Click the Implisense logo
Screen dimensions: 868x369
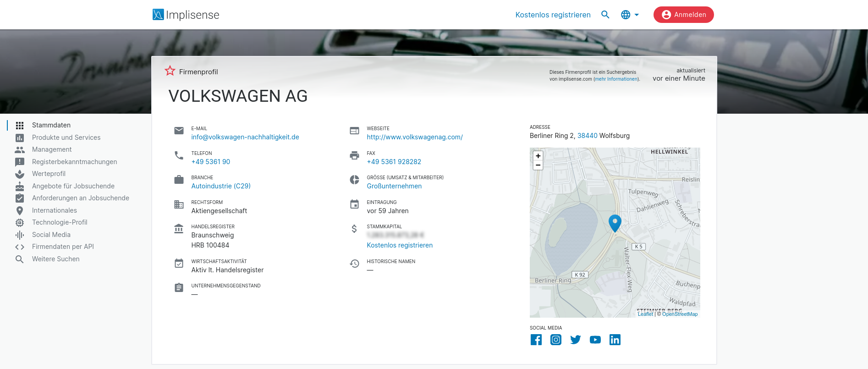coord(186,15)
